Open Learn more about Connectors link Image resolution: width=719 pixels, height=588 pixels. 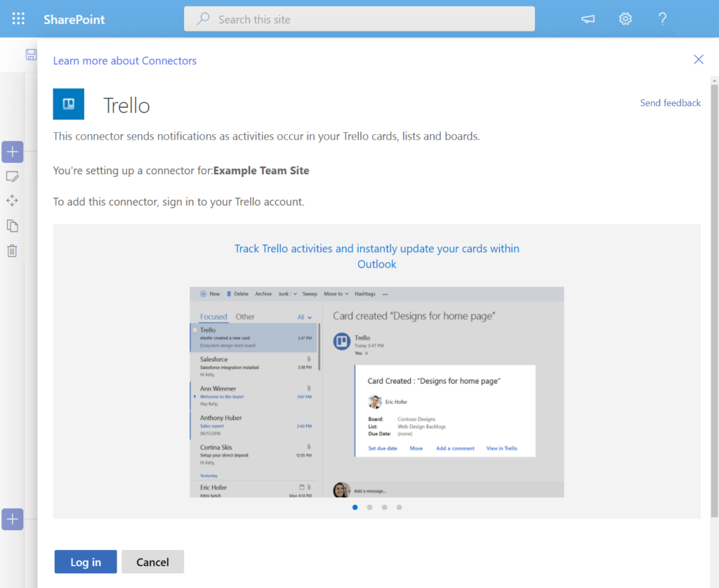coord(125,60)
